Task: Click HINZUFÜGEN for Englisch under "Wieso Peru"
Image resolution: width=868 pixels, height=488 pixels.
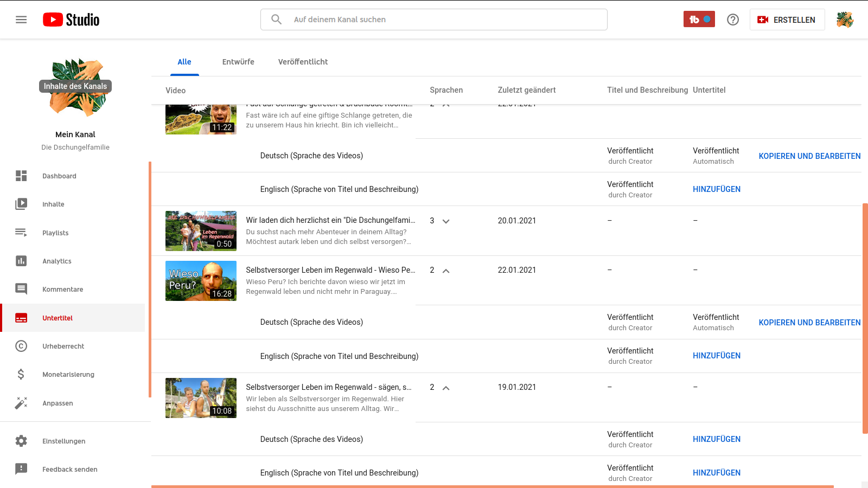Action: [x=716, y=356]
